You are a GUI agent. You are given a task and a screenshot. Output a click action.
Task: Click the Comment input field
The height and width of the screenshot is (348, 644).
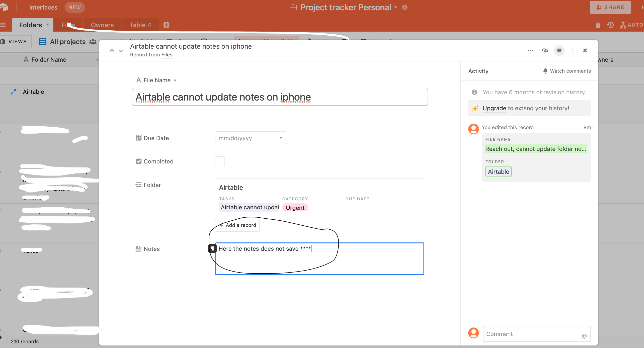537,334
